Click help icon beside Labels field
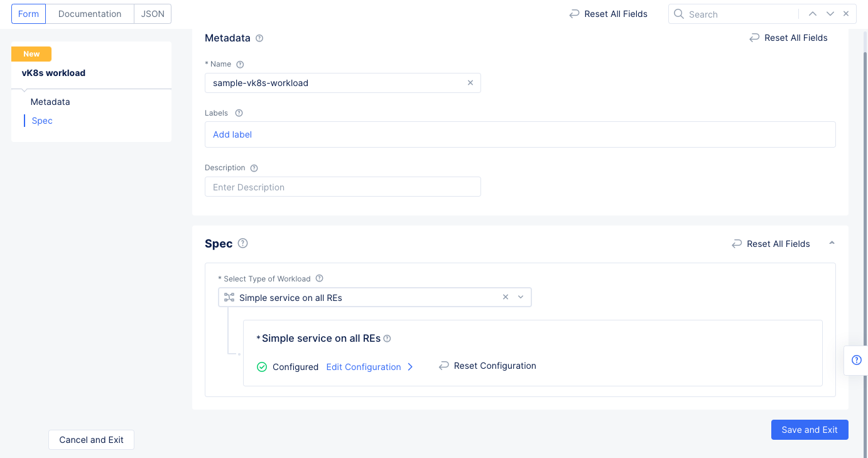The width and height of the screenshot is (868, 458). click(x=239, y=114)
